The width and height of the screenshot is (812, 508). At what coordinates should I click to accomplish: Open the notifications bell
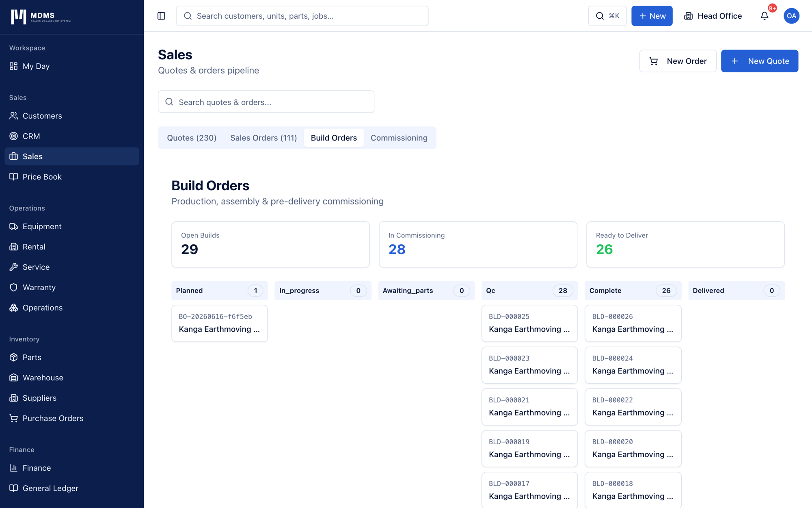click(764, 16)
